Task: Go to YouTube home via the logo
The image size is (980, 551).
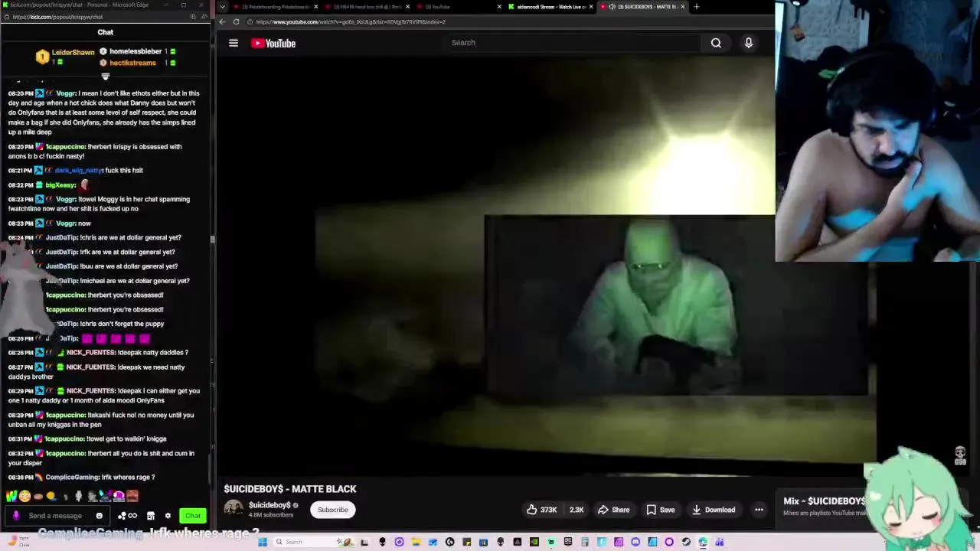Action: tap(273, 43)
